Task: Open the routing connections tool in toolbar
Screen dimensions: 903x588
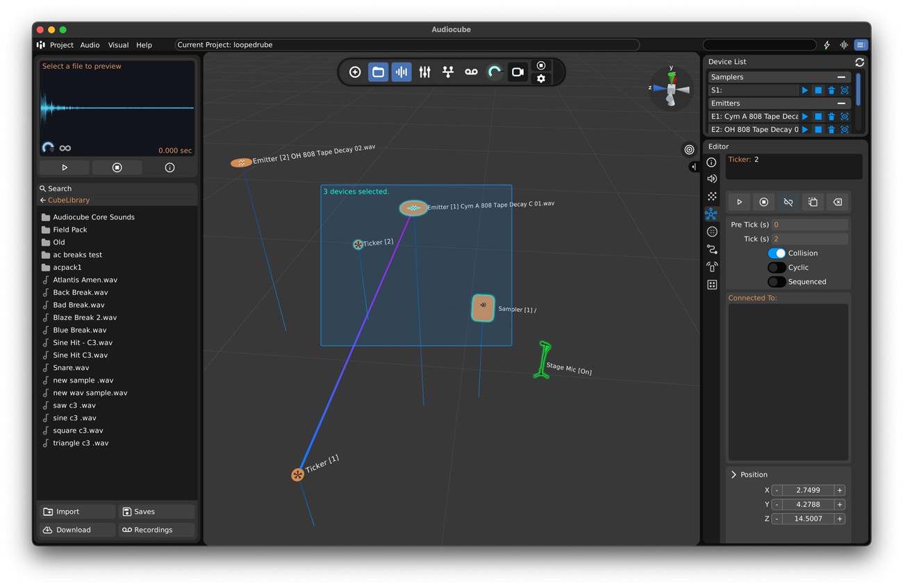Action: click(448, 72)
